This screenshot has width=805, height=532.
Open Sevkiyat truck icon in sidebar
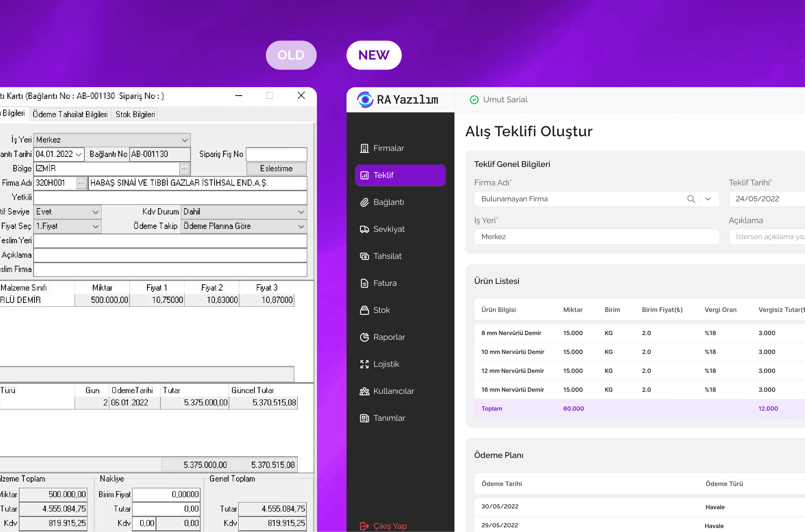pyautogui.click(x=364, y=229)
